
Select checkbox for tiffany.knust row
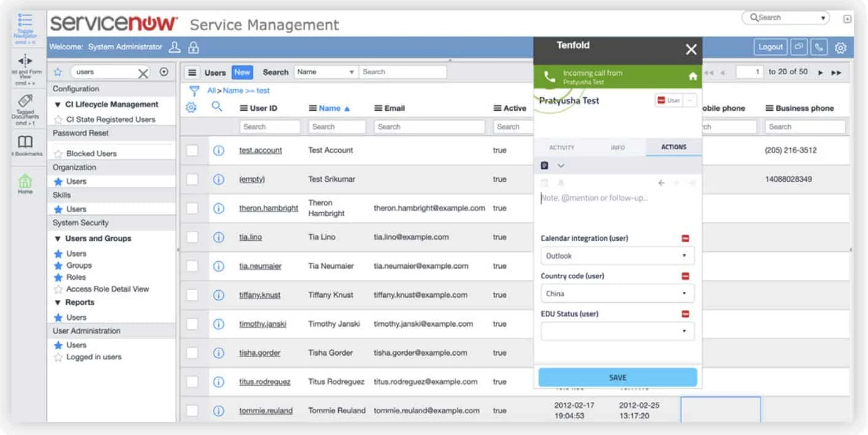[x=193, y=294]
